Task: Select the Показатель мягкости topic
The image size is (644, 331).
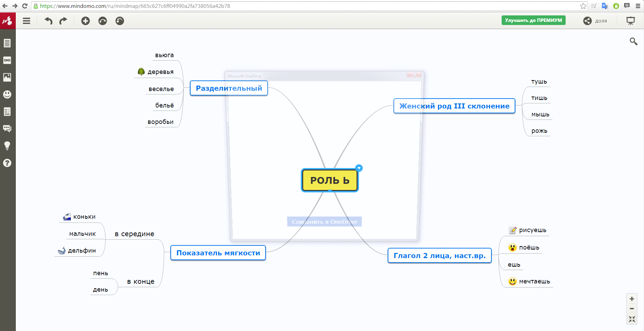Action: point(218,253)
